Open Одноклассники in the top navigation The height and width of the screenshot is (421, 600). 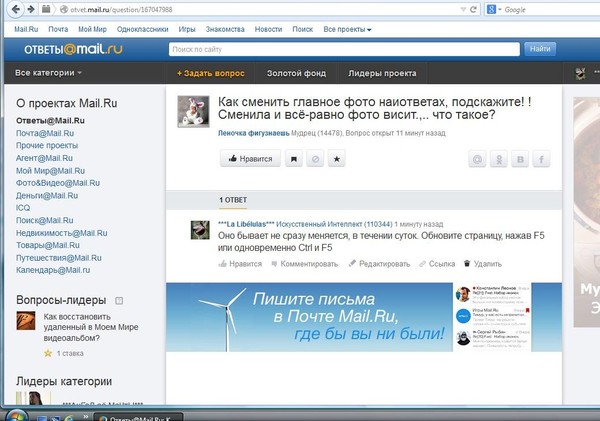(x=142, y=29)
